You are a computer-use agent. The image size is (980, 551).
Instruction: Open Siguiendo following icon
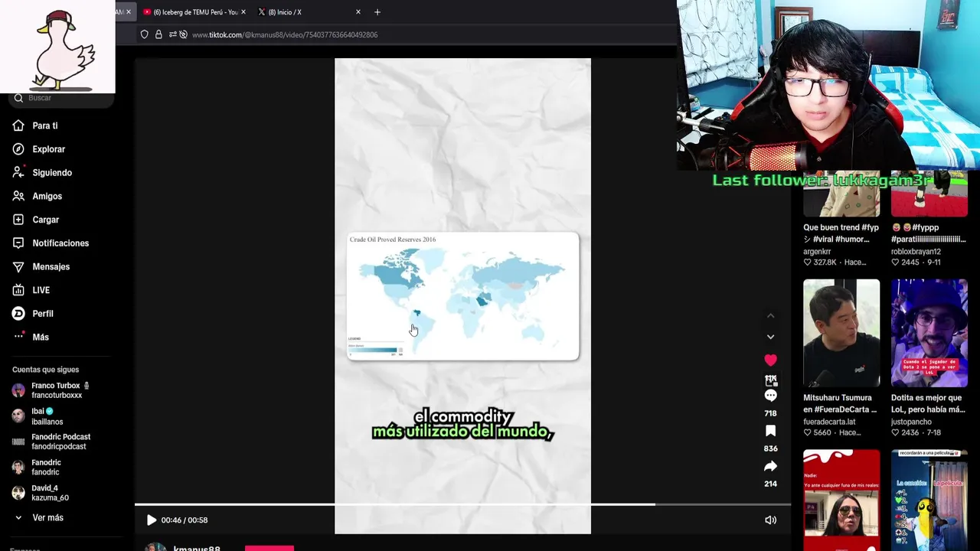tap(18, 173)
